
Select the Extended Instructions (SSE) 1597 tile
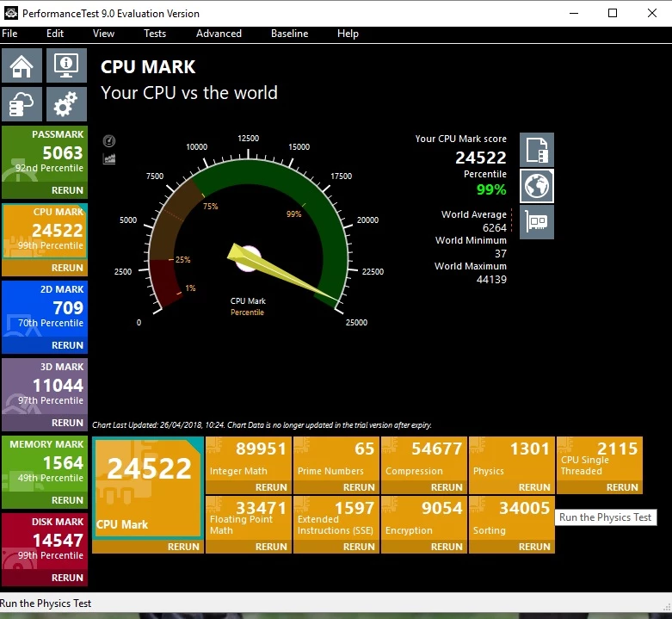336,517
